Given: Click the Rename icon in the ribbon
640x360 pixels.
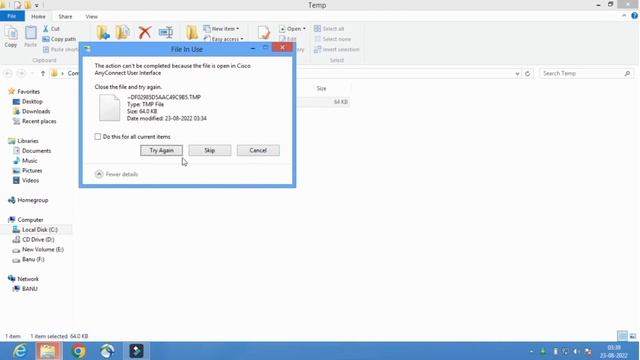Looking at the screenshot, I should point(165,32).
